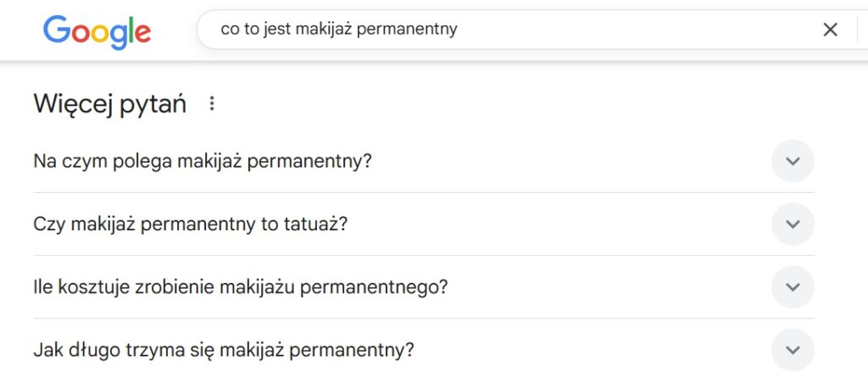
Task: Click the round arrow icon beside Jak długo trzyma się
Action: (x=793, y=350)
